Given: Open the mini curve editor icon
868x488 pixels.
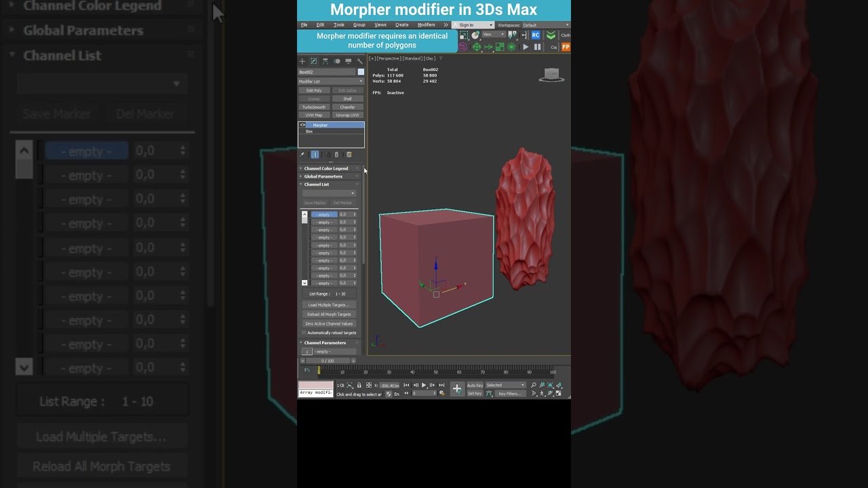Looking at the screenshot, I should 307,369.
